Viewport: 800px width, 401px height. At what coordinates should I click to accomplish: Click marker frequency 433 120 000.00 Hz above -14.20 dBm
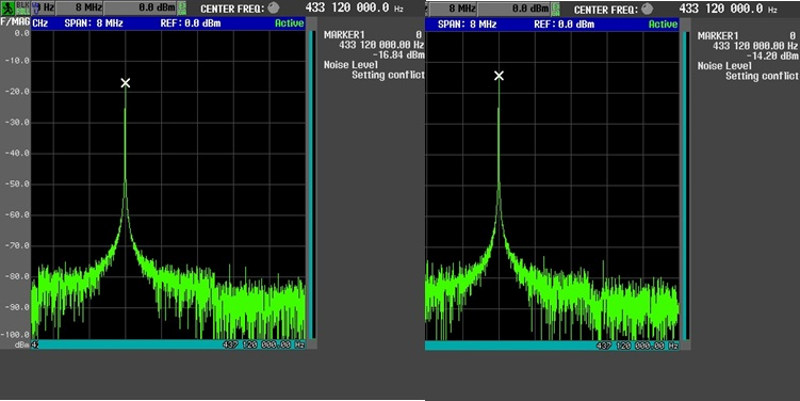tap(755, 46)
